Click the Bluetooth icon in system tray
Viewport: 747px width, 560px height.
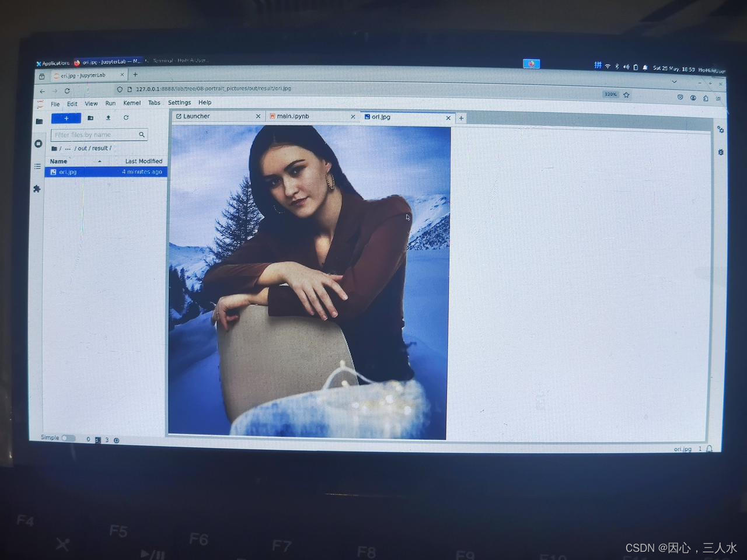(x=617, y=66)
